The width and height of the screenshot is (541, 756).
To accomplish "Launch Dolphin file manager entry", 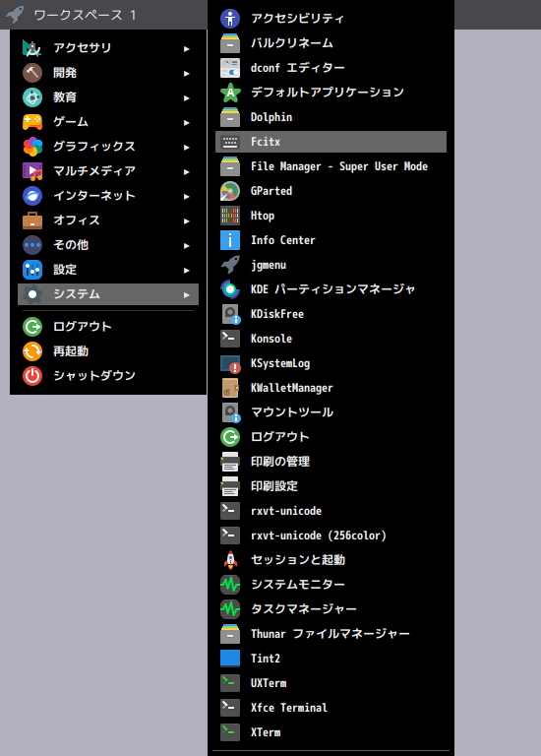I will click(x=331, y=117).
